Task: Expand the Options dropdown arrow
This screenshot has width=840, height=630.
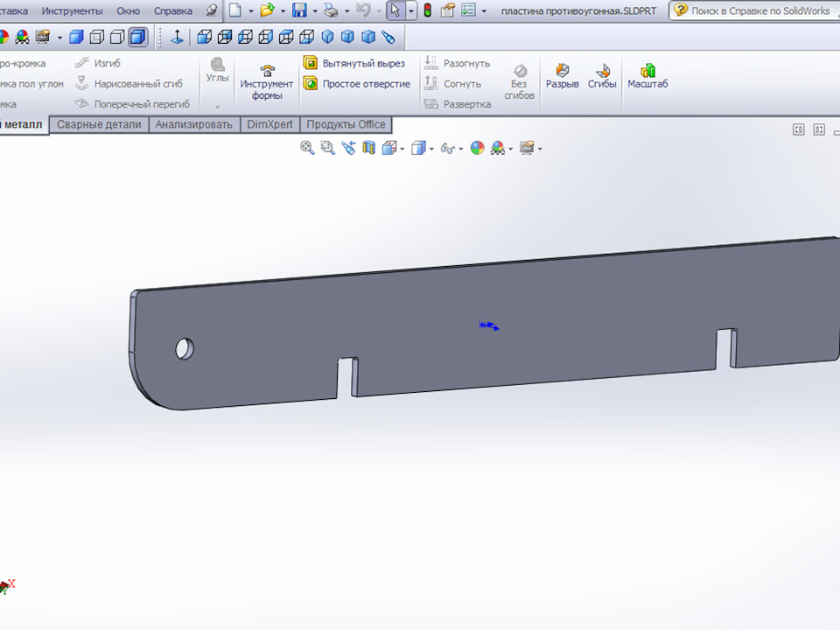Action: point(484,10)
